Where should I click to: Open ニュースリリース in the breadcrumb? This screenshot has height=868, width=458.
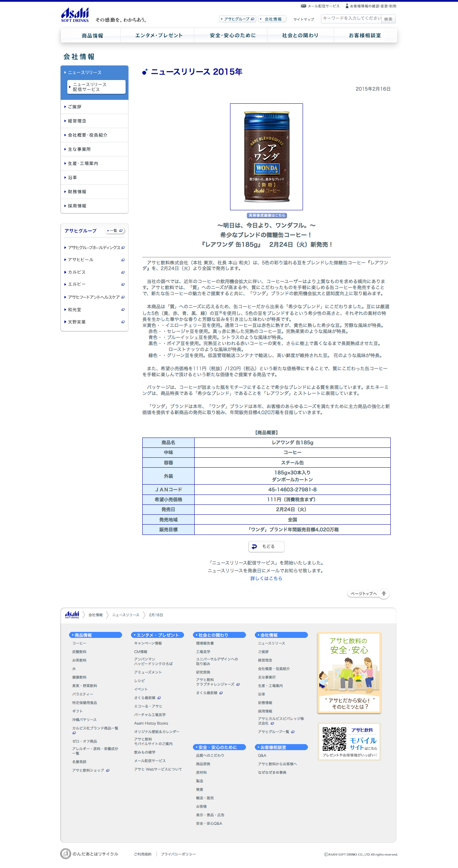pyautogui.click(x=126, y=615)
